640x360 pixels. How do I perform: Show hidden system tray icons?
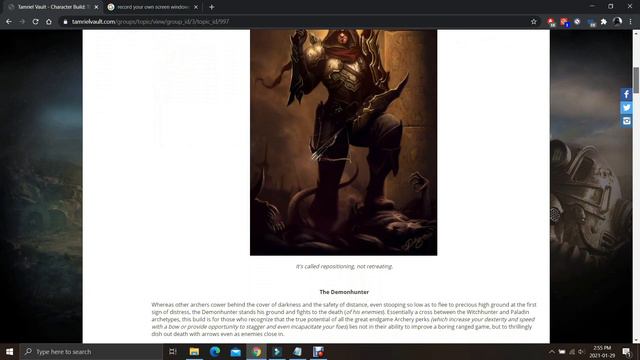click(x=551, y=351)
